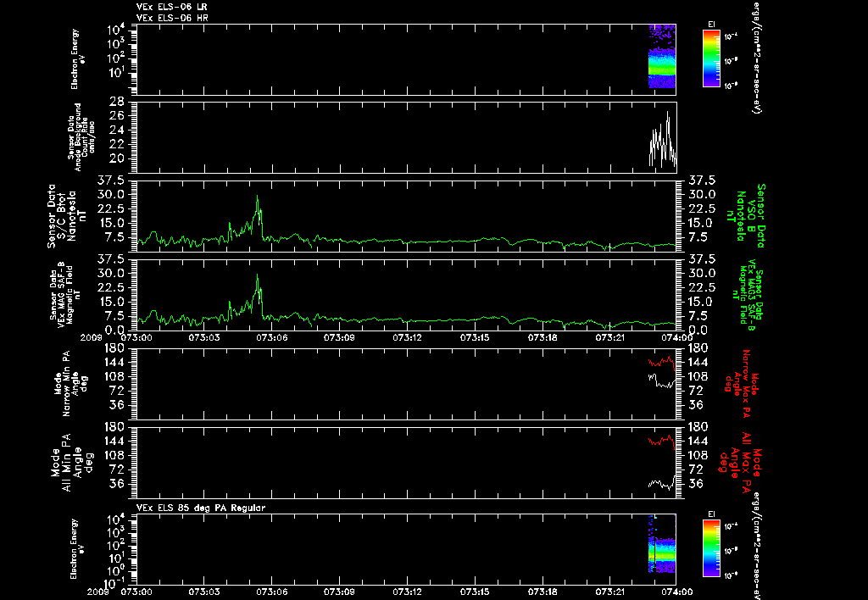Image resolution: width=868 pixels, height=600 pixels.
Task: Click the white All Min PA trace
Action: coord(661,484)
